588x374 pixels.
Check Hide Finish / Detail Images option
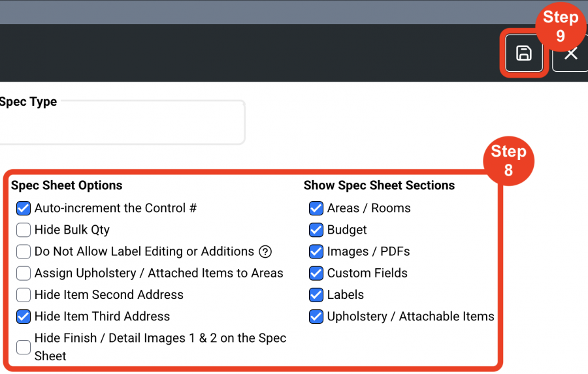click(x=24, y=347)
